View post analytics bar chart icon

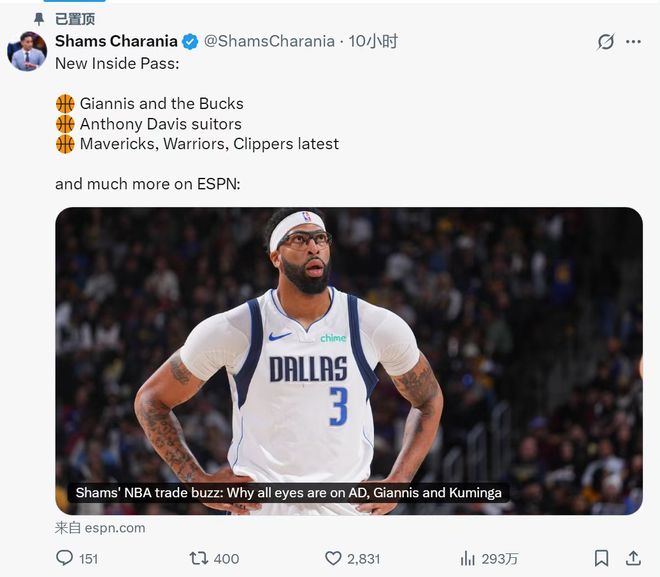[x=467, y=558]
